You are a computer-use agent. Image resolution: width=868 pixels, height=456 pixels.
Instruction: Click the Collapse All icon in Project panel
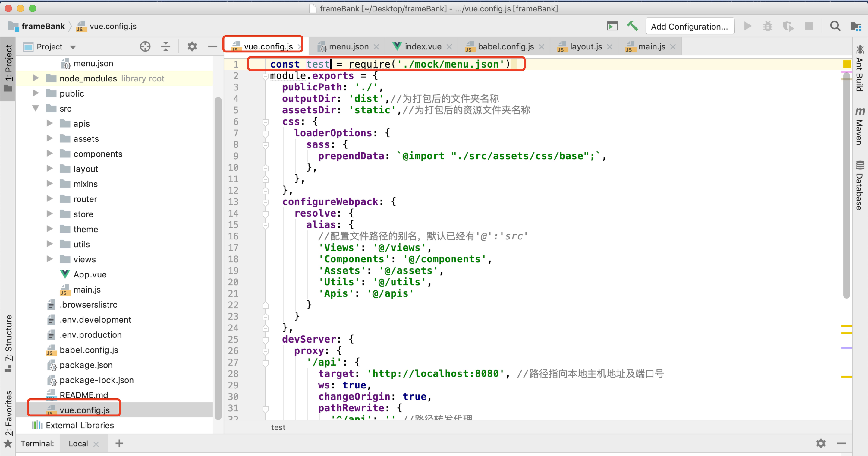click(165, 46)
